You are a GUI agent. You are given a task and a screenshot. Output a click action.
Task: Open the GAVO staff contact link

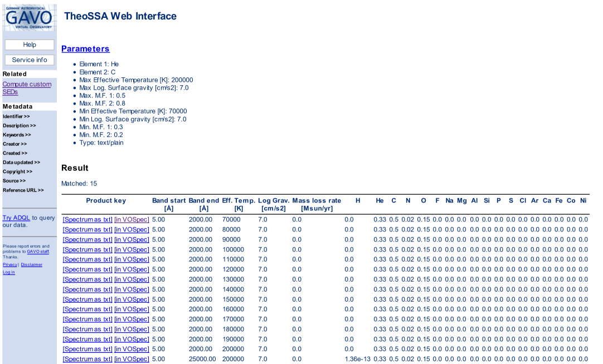click(x=38, y=252)
